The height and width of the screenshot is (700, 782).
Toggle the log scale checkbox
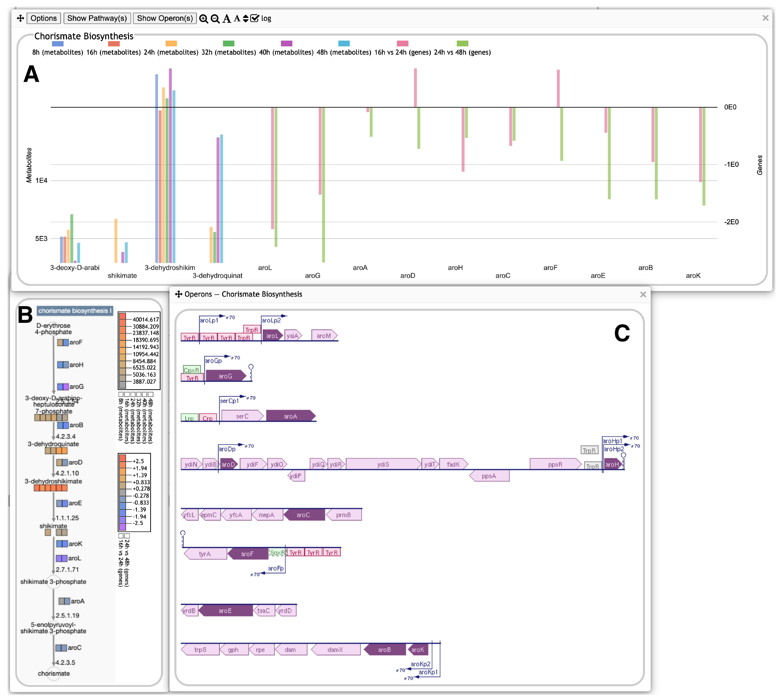(x=255, y=18)
